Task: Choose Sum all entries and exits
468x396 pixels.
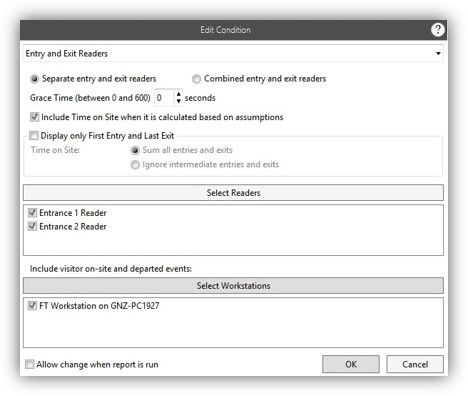Action: coord(135,150)
